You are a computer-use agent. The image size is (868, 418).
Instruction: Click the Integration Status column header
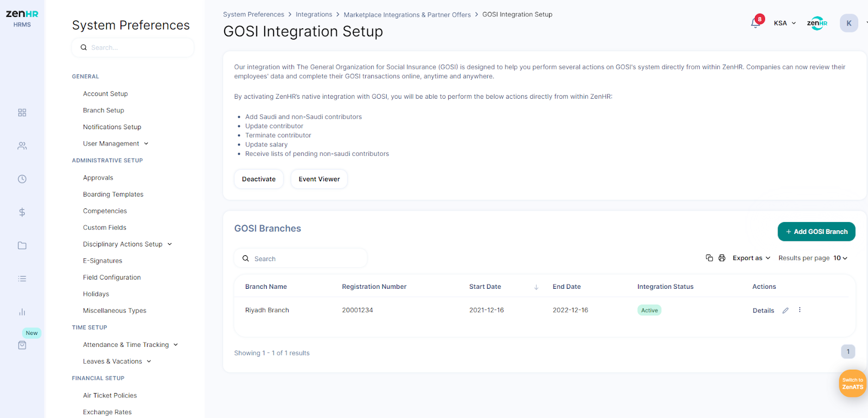pos(665,287)
